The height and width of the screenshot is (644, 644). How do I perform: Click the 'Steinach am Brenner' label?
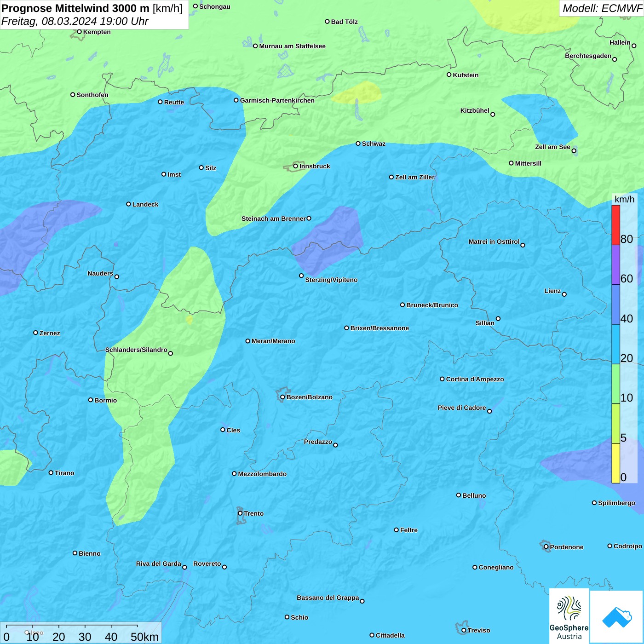point(273,218)
